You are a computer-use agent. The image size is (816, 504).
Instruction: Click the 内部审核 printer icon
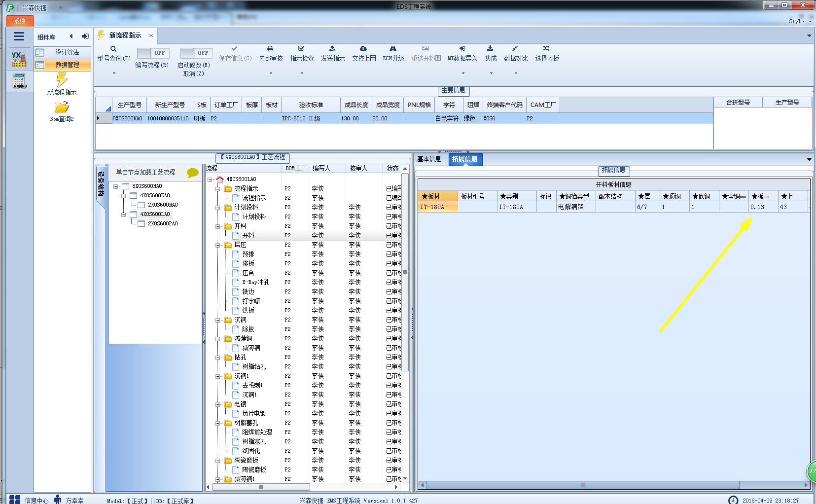270,49
